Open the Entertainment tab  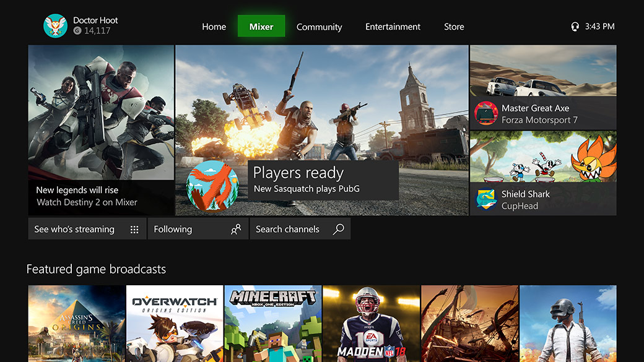click(x=393, y=27)
